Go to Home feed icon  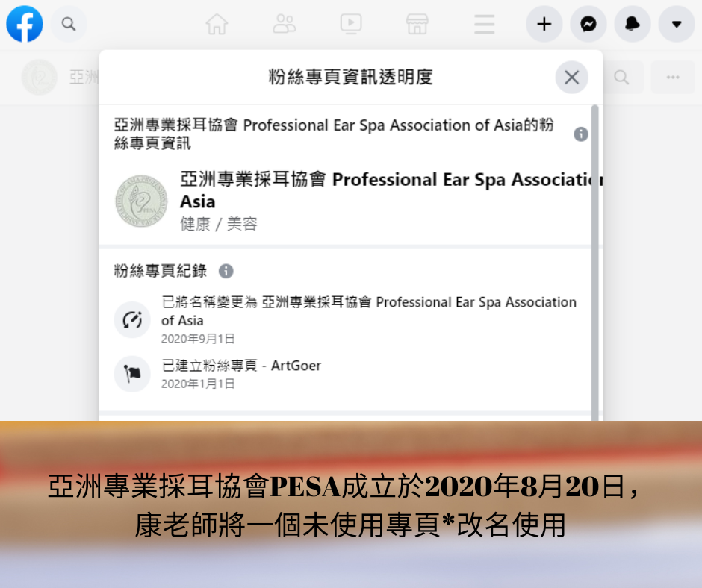tap(217, 24)
